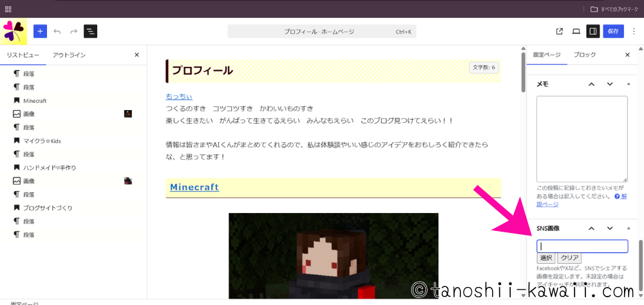The width and height of the screenshot is (644, 305).
Task: Select 段落 row directly above マイクラ☆Kids row
Action: [73, 127]
